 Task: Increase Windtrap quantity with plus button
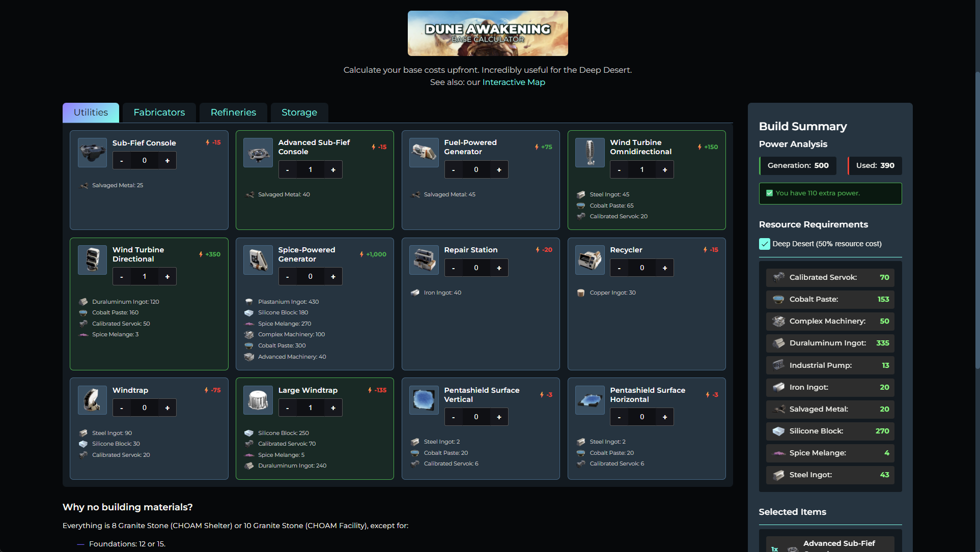(x=167, y=408)
